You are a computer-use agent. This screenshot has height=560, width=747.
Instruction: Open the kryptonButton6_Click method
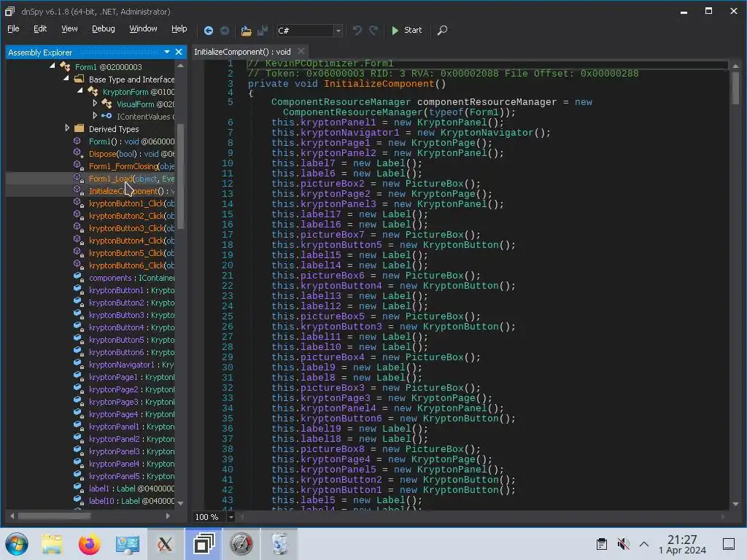click(131, 265)
